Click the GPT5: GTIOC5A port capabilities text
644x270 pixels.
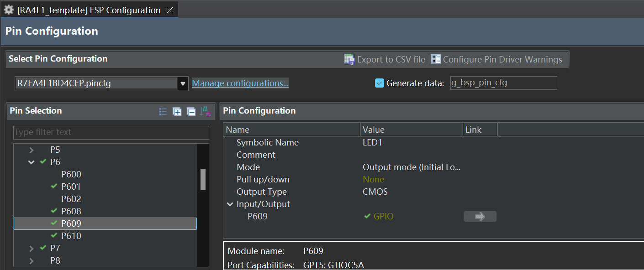click(333, 265)
